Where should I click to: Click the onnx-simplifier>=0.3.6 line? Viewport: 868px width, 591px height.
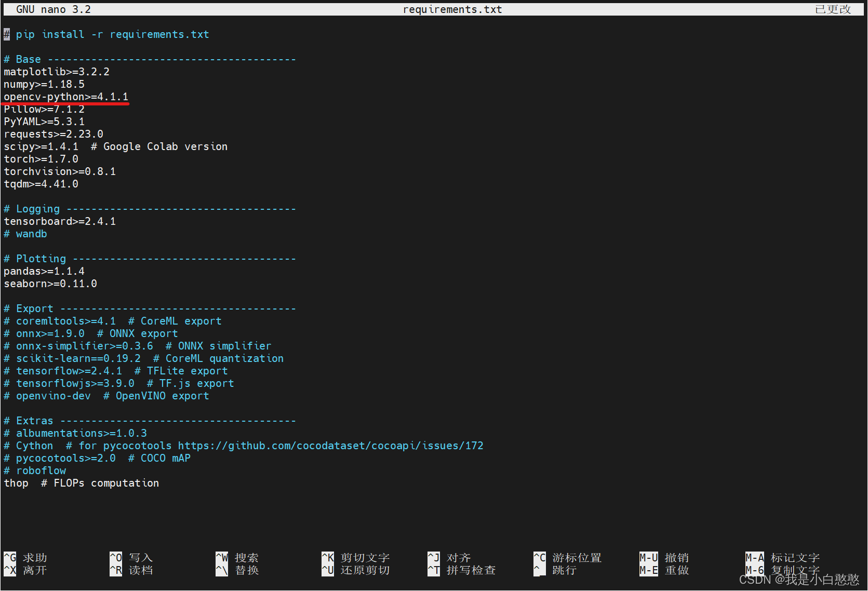[138, 346]
